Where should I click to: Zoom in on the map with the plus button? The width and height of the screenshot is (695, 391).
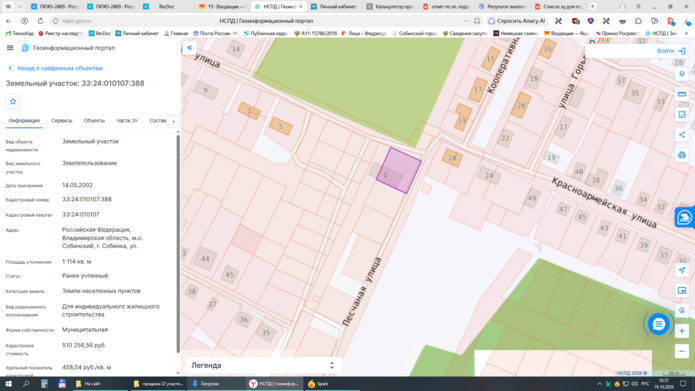(682, 331)
